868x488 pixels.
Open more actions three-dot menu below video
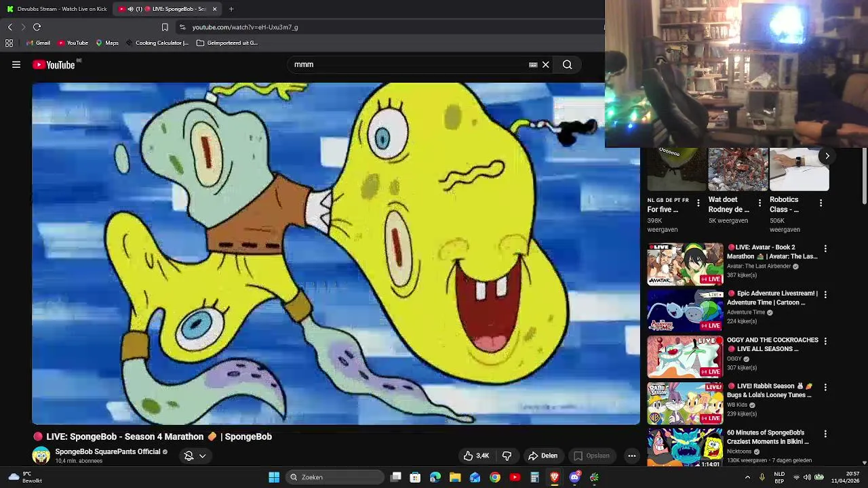631,455
